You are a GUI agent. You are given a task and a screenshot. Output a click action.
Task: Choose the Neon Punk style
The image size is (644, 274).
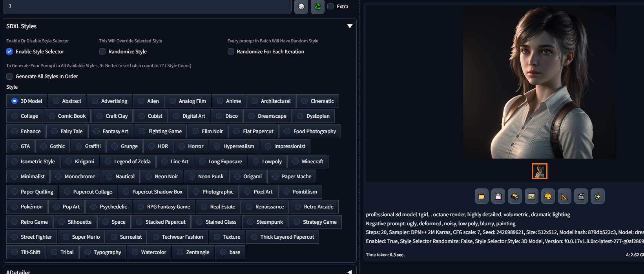206,176
